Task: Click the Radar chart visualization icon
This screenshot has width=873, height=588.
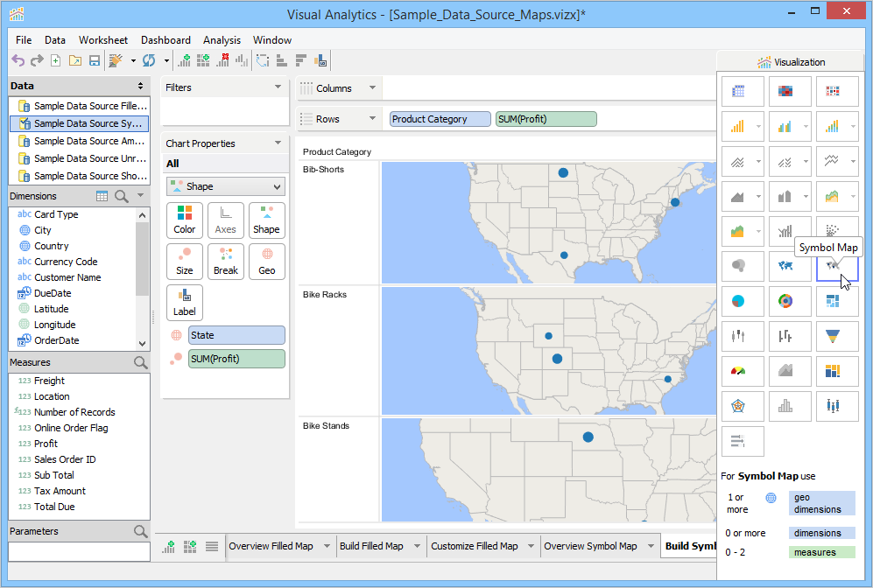Action: pyautogui.click(x=738, y=406)
